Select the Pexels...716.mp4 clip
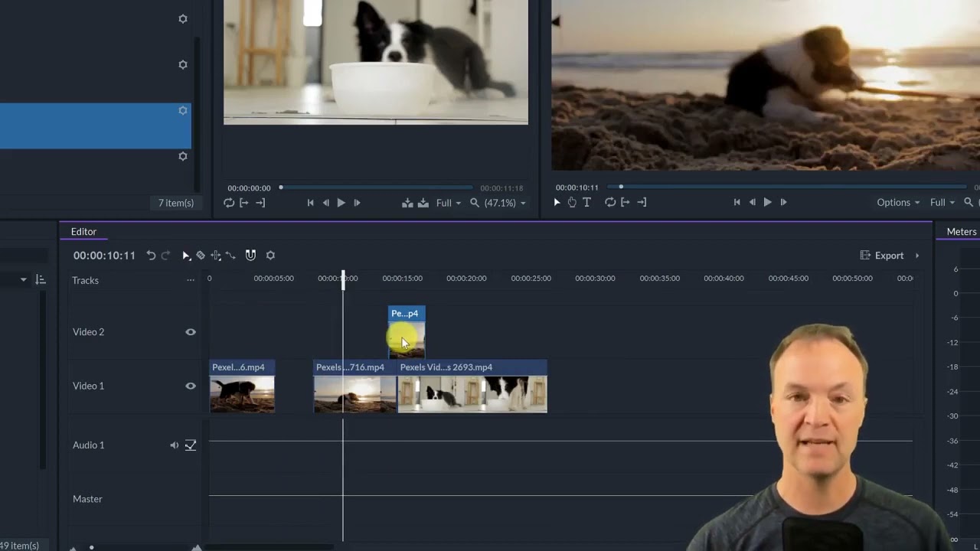This screenshot has height=551, width=980. point(355,386)
